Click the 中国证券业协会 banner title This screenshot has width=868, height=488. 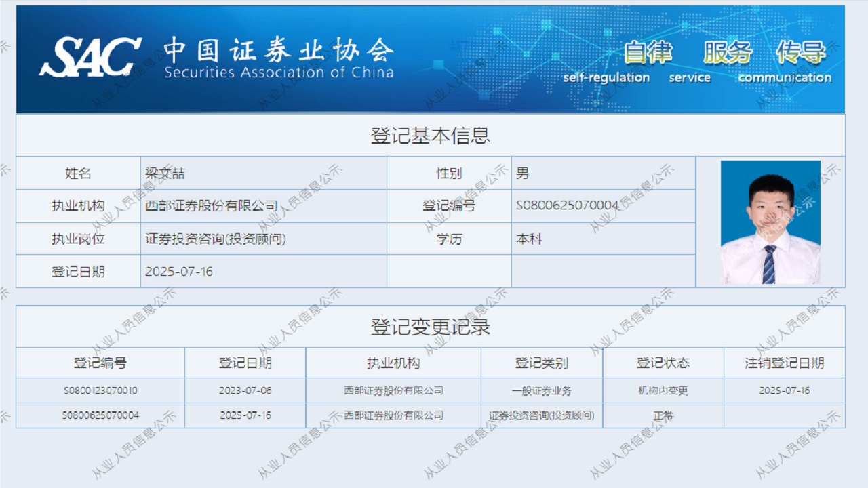pyautogui.click(x=278, y=51)
